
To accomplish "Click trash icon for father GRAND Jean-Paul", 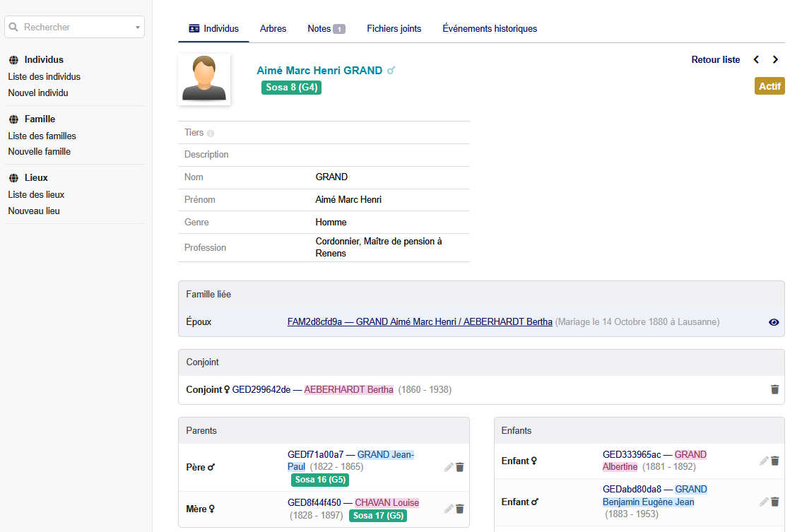I will (x=460, y=467).
